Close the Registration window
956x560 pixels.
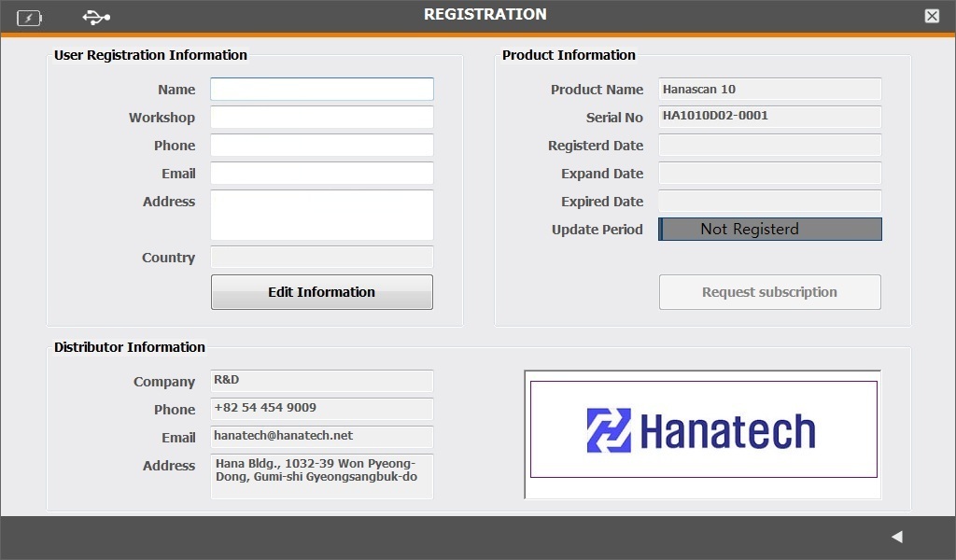coord(932,16)
